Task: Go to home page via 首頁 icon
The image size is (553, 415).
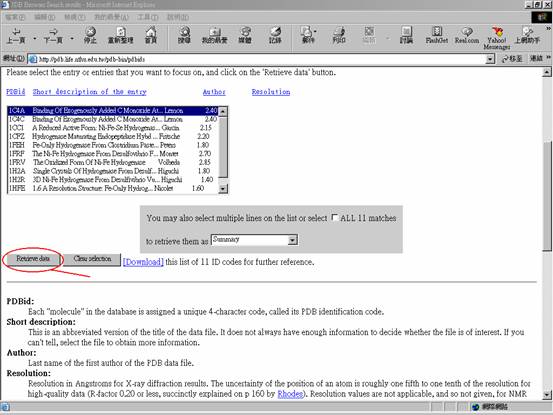Action: coord(151,36)
